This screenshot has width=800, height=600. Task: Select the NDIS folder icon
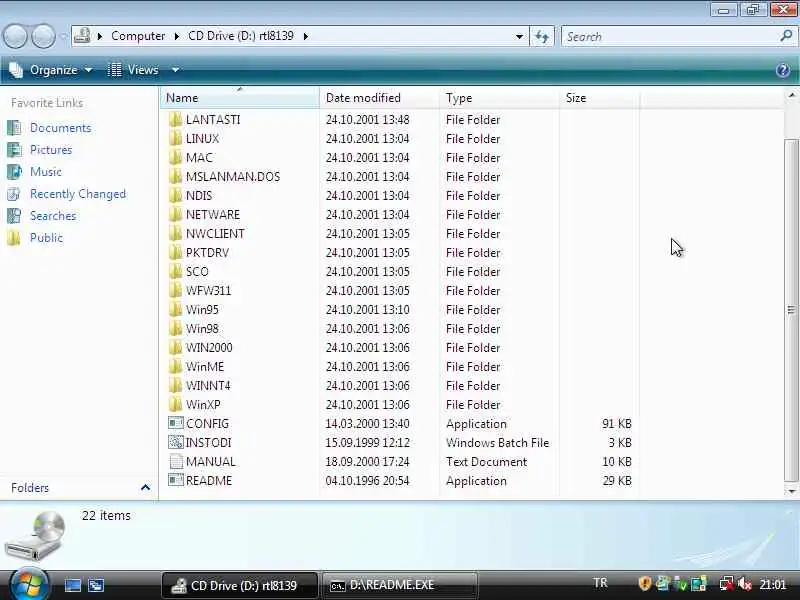pos(176,195)
